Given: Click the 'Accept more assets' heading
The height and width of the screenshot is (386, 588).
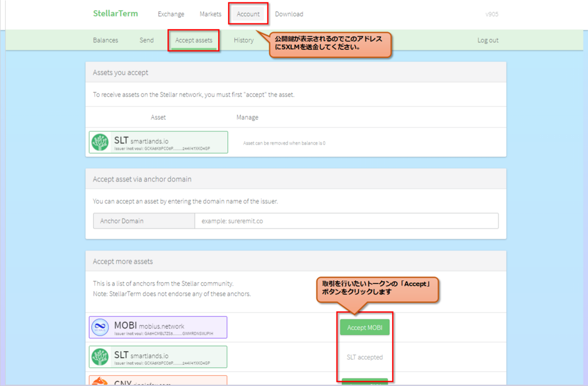Looking at the screenshot, I should 123,262.
